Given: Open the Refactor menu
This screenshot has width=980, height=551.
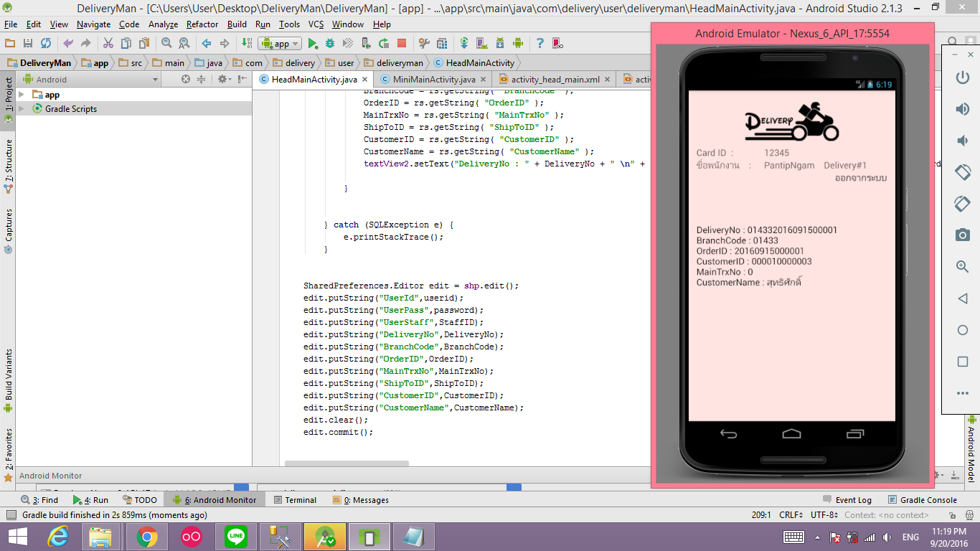Looking at the screenshot, I should pos(202,24).
